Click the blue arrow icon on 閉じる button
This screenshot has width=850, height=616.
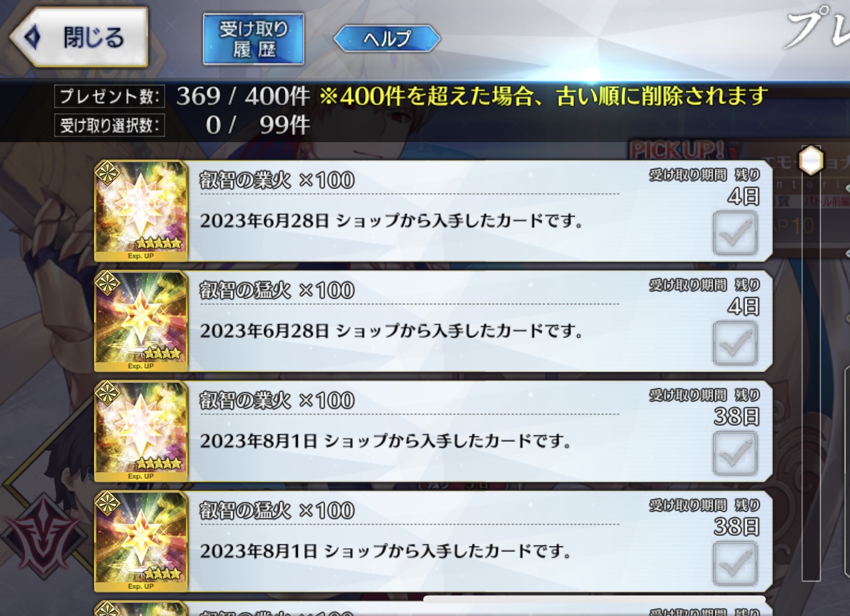pos(33,38)
